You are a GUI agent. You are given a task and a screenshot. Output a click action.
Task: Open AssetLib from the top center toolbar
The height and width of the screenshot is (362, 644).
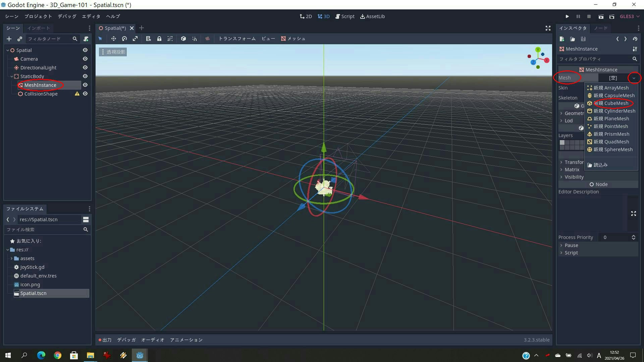372,16
